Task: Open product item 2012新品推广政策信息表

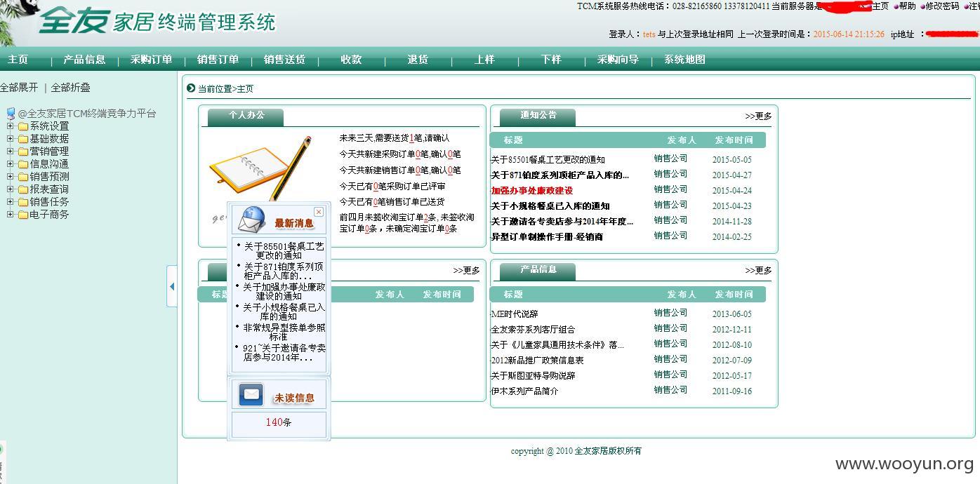Action: pyautogui.click(x=537, y=361)
